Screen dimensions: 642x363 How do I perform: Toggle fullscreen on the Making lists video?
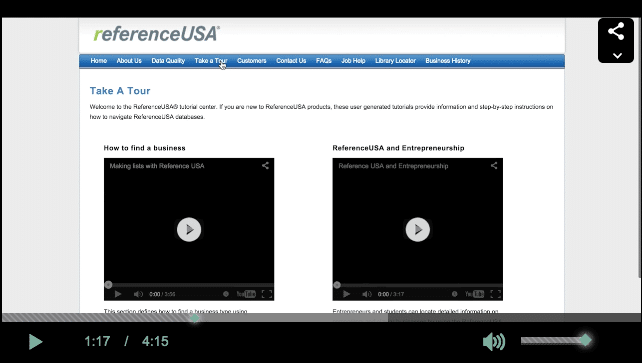(x=267, y=294)
